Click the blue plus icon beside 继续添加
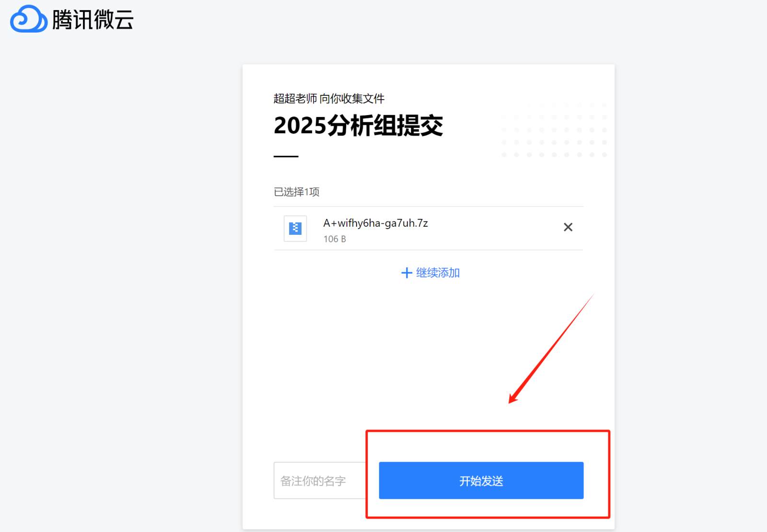Image resolution: width=767 pixels, height=532 pixels. pos(407,273)
